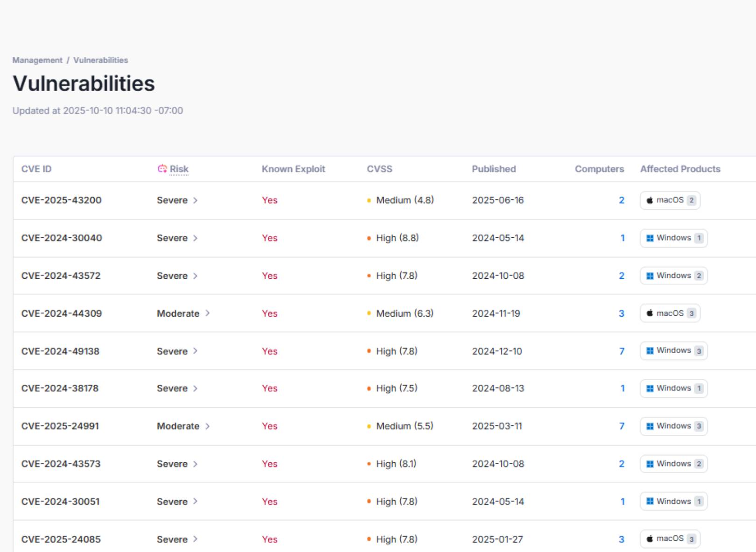Expand risk details for CVE-2025-43200

pos(195,200)
